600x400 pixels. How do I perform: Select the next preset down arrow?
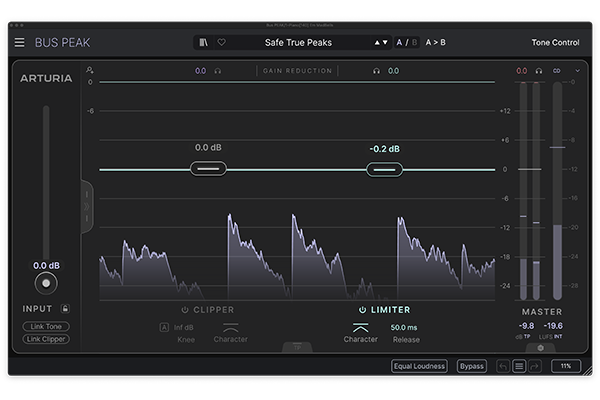[385, 42]
